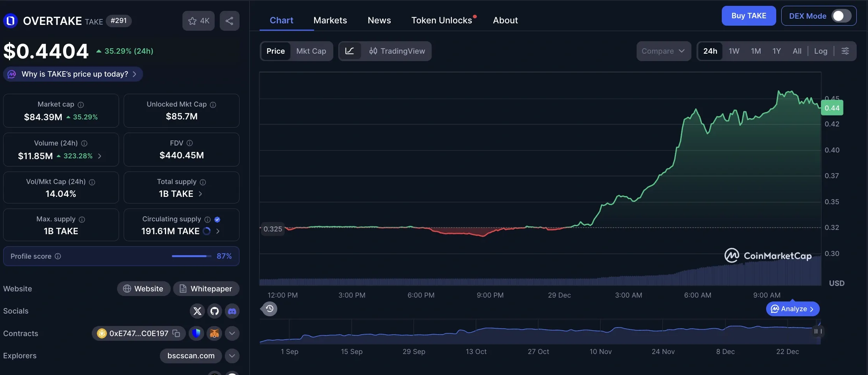Open the GitHub social icon
868x375 pixels.
(x=214, y=311)
